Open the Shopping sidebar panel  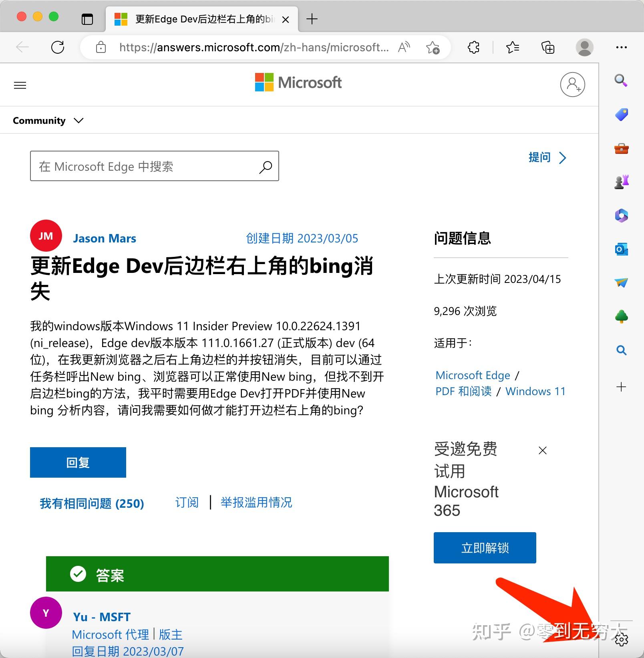(621, 115)
